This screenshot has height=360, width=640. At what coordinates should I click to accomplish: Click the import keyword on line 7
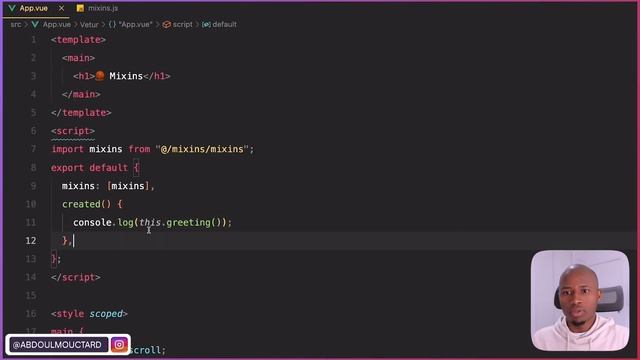pos(67,149)
